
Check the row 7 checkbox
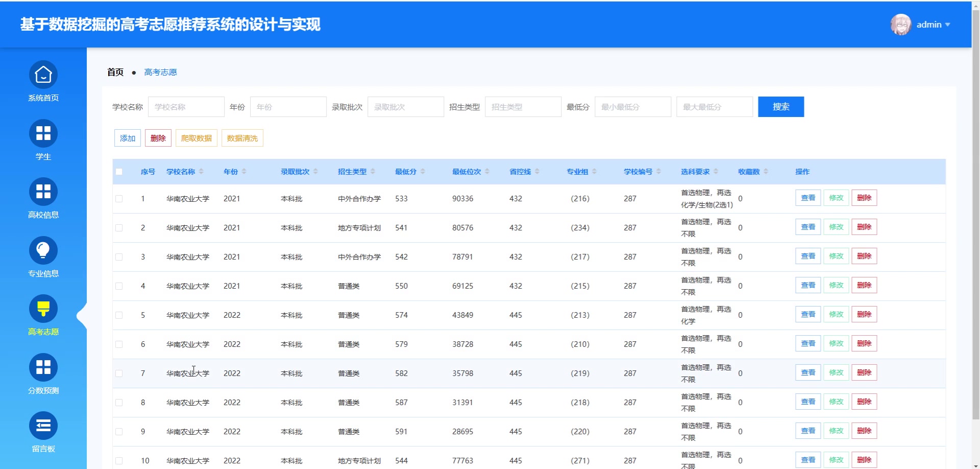tap(119, 373)
